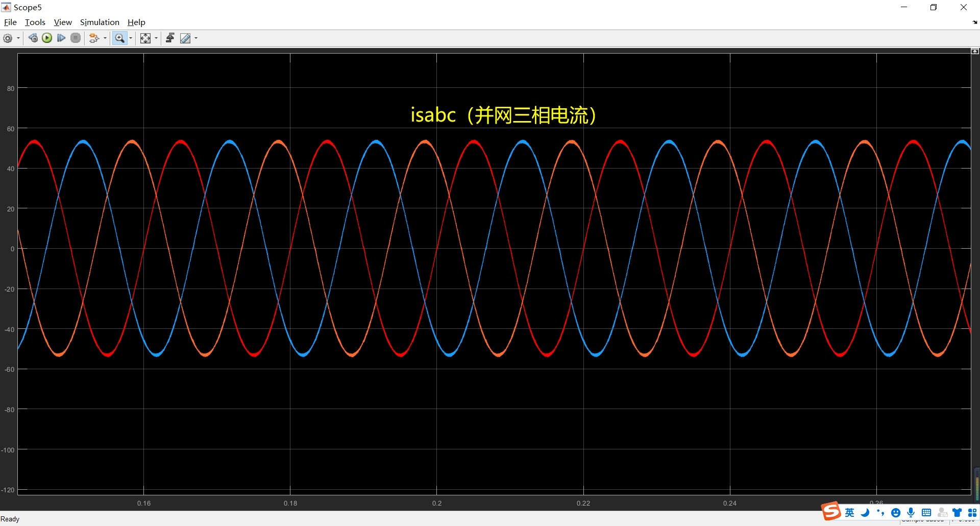The height and width of the screenshot is (526, 980).
Task: Expand the zoom mode dropdown arrow
Action: (x=131, y=38)
